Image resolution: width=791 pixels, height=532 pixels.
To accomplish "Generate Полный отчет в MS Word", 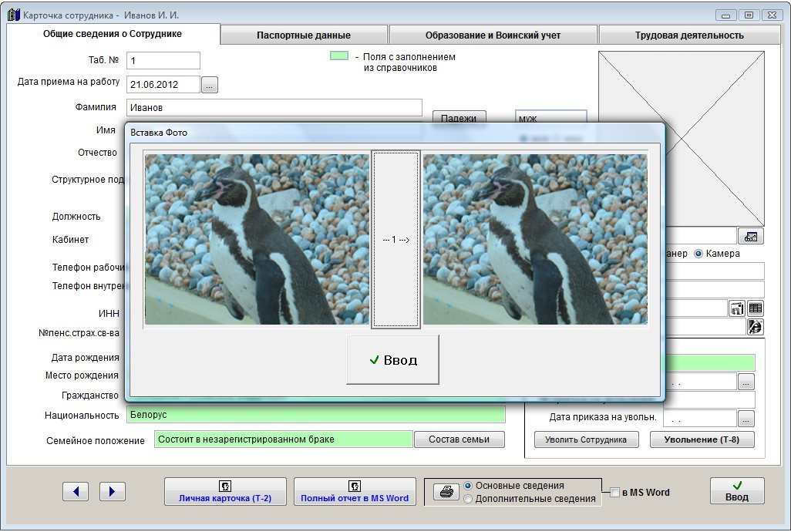I will point(355,492).
